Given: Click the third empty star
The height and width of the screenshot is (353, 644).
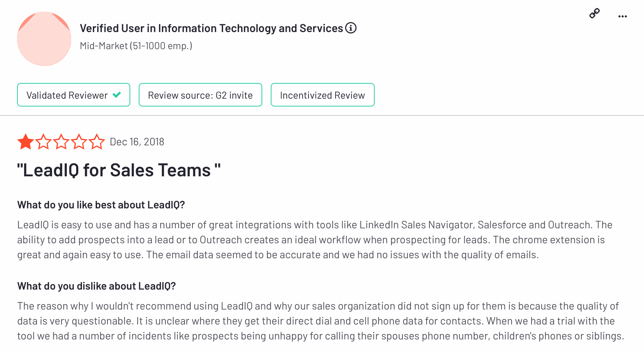Looking at the screenshot, I should (x=61, y=142).
